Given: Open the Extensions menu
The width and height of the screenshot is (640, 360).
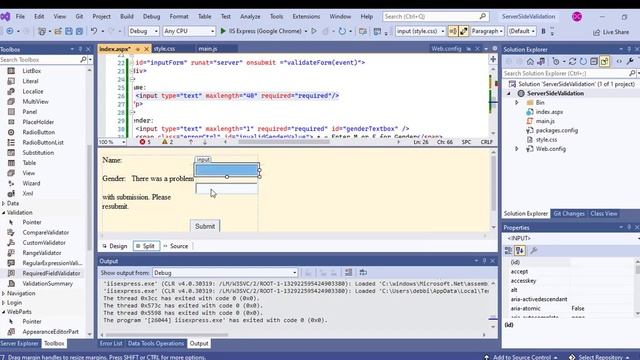Looking at the screenshot, I should coord(306,17).
